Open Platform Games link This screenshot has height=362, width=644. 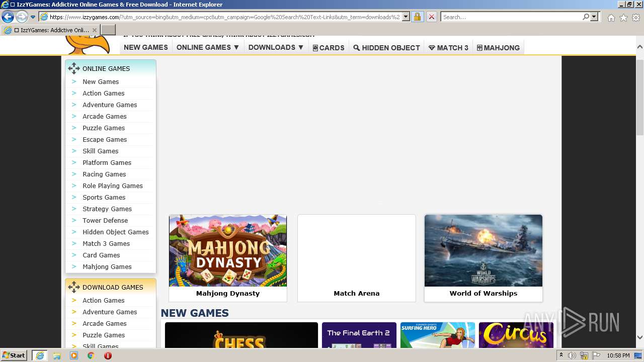point(107,162)
